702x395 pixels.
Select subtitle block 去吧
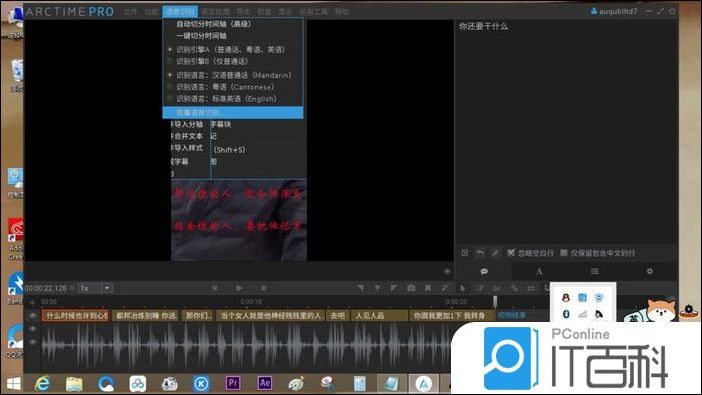(x=338, y=316)
